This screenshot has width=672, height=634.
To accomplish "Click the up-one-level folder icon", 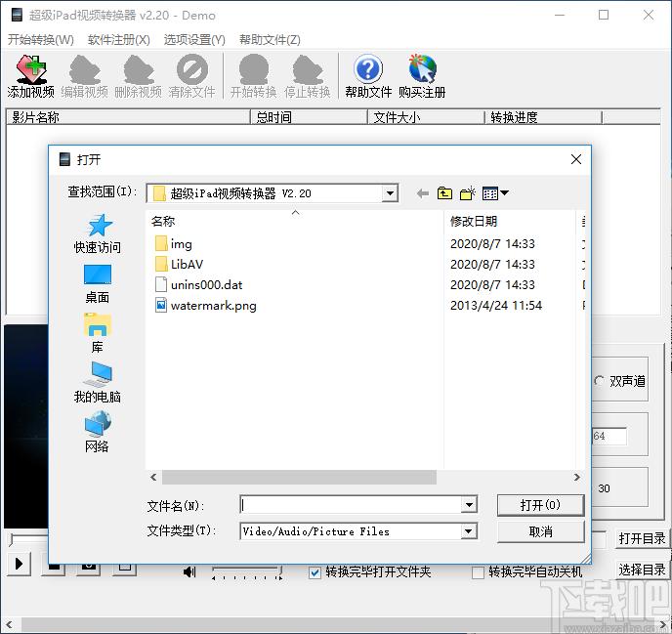I will coord(444,193).
